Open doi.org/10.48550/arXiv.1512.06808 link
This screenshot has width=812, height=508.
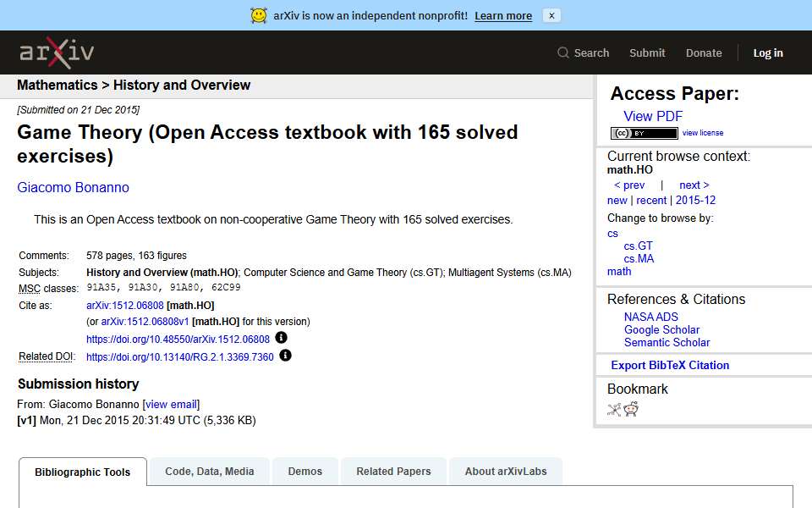tap(178, 339)
